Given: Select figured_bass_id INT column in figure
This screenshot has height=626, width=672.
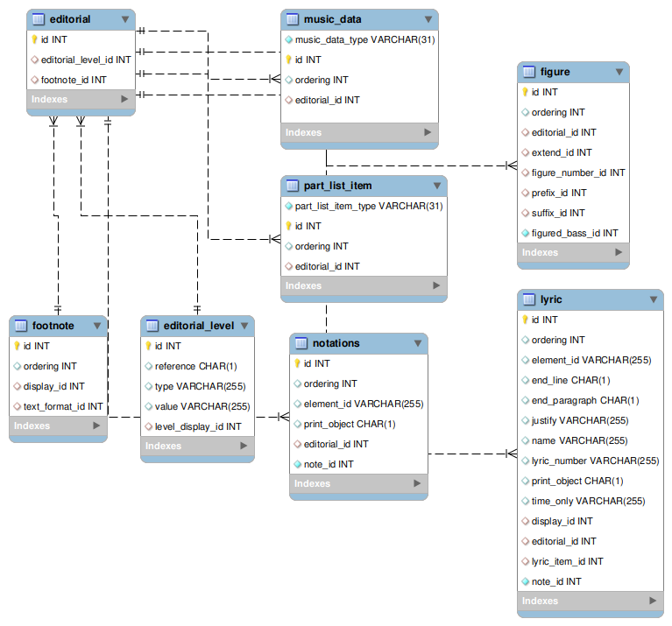Looking at the screenshot, I should click(x=575, y=233).
